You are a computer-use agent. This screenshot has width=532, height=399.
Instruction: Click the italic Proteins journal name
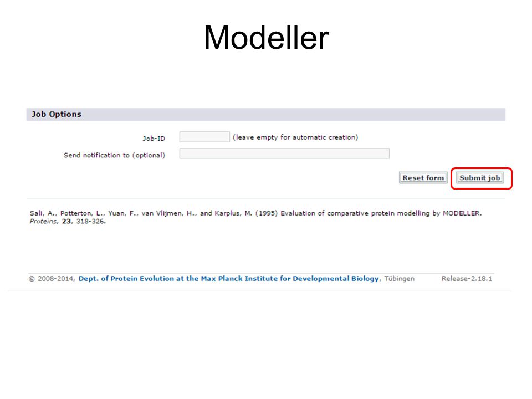click(43, 221)
